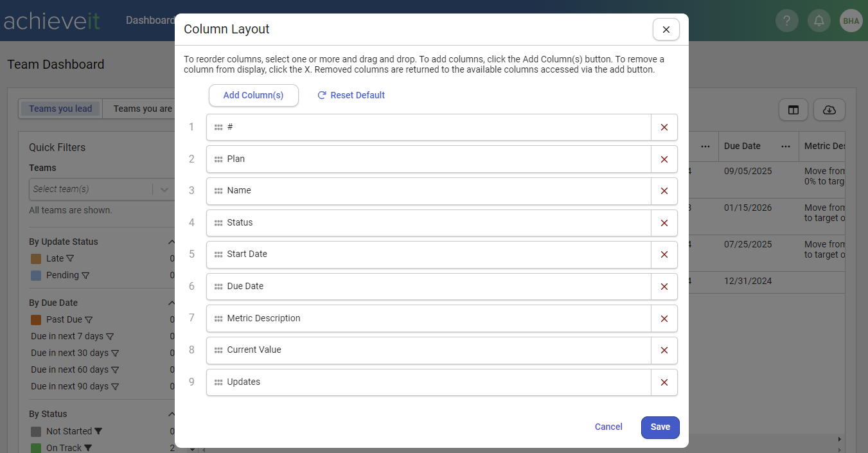Remove the Metric Description column with its X
Image resolution: width=868 pixels, height=453 pixels.
pyautogui.click(x=664, y=319)
